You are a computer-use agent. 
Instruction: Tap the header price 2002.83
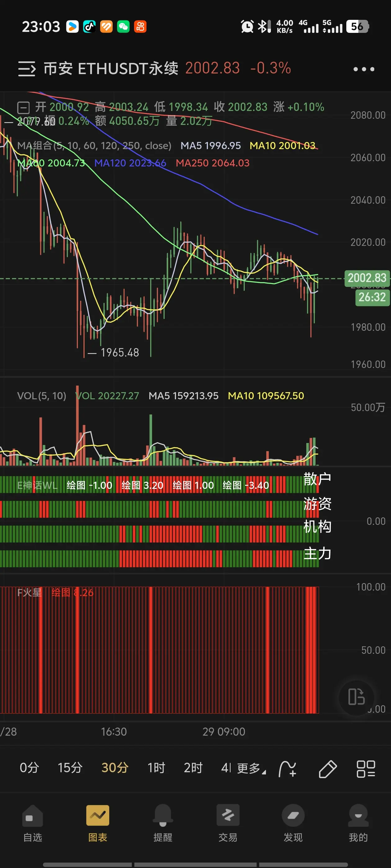213,68
